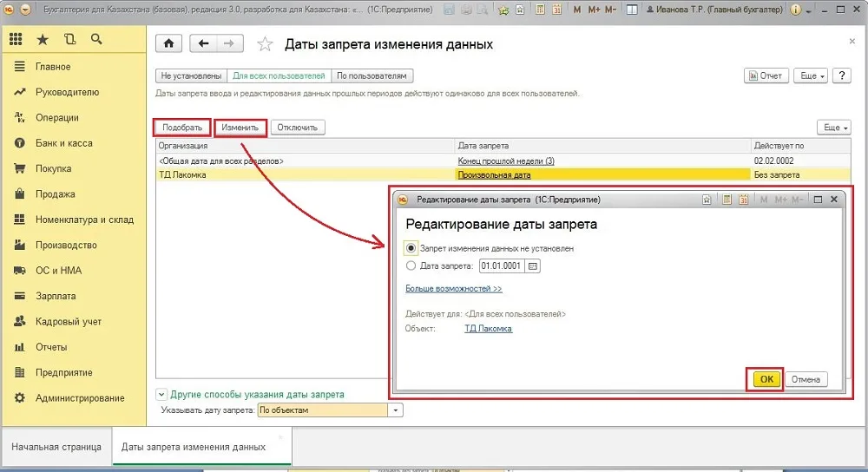Switch mode to 'По пользователям'

point(372,75)
